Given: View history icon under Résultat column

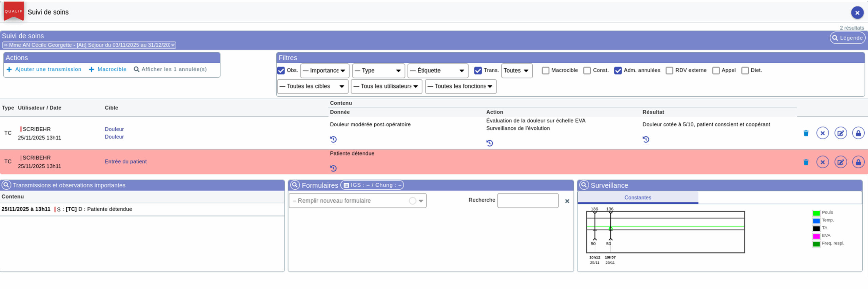Looking at the screenshot, I should [x=646, y=139].
